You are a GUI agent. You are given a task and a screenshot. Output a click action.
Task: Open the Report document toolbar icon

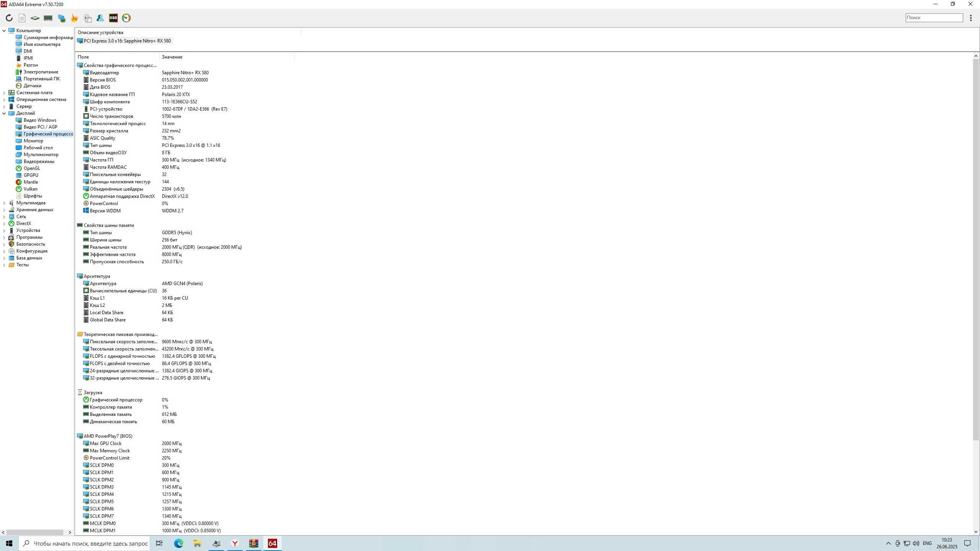point(22,18)
